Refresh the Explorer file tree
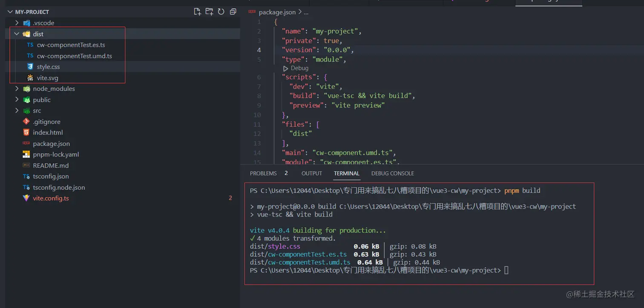The width and height of the screenshot is (644, 308). tap(221, 12)
